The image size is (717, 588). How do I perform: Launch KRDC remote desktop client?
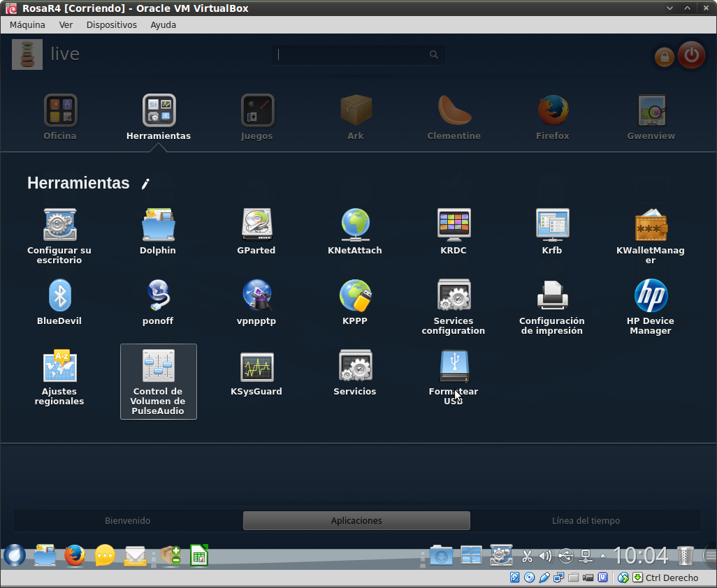click(x=454, y=226)
